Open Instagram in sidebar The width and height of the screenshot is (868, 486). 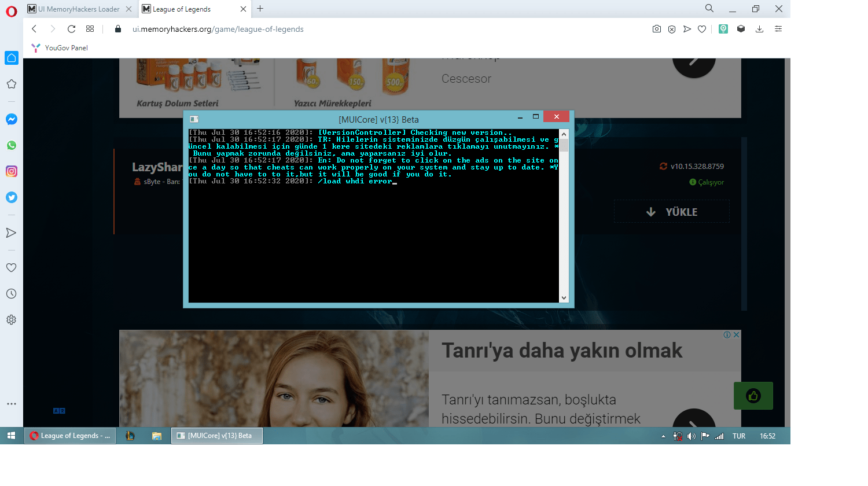[x=11, y=171]
